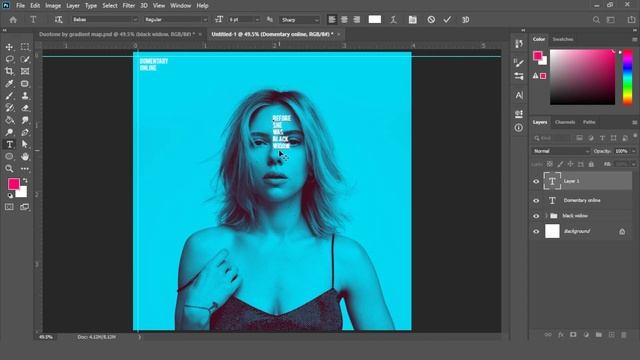640x360 pixels.
Task: Select the Dodge tool
Action: tap(9, 132)
